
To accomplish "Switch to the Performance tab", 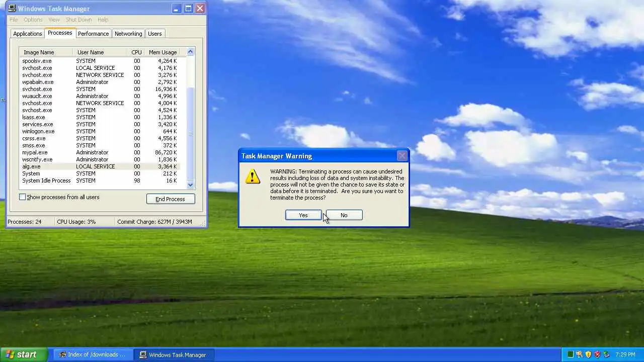I will tap(93, 34).
